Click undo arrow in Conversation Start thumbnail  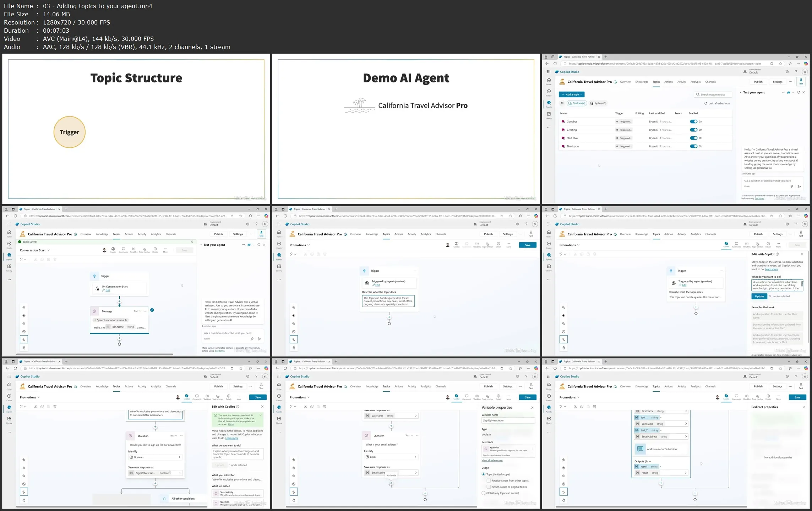click(x=21, y=259)
